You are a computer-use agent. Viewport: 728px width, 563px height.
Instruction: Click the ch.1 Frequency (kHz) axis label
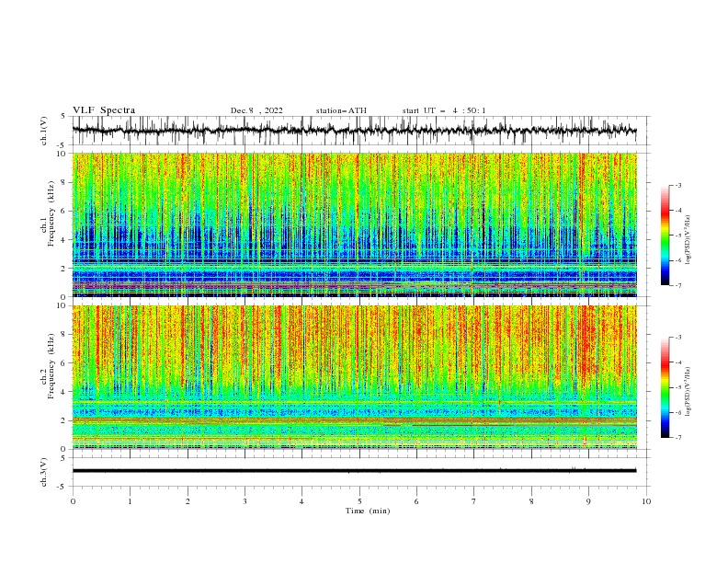click(x=48, y=213)
